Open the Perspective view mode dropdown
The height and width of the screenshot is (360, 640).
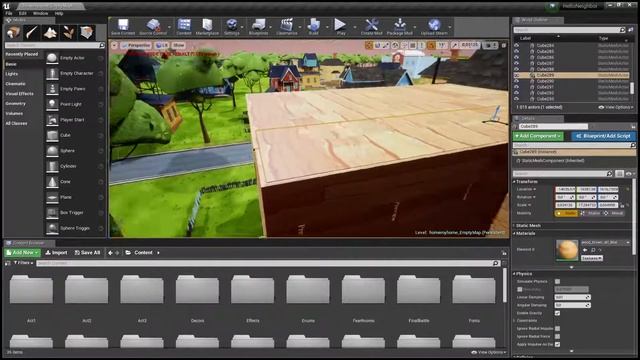coord(136,45)
